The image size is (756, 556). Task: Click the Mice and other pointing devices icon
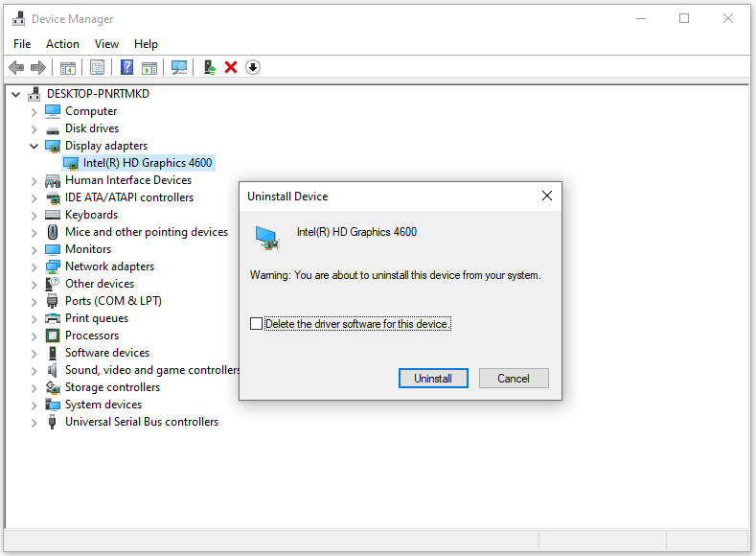[x=53, y=232]
